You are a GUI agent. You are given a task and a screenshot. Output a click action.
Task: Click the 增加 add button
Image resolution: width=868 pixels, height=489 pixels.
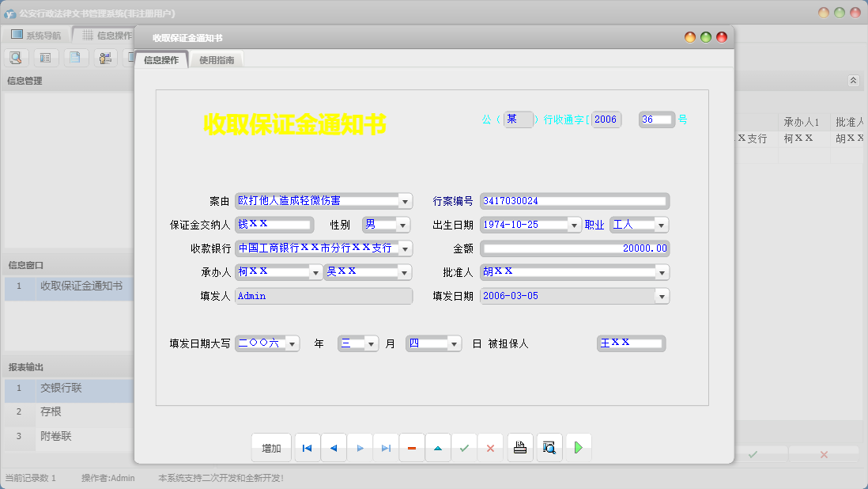click(271, 448)
